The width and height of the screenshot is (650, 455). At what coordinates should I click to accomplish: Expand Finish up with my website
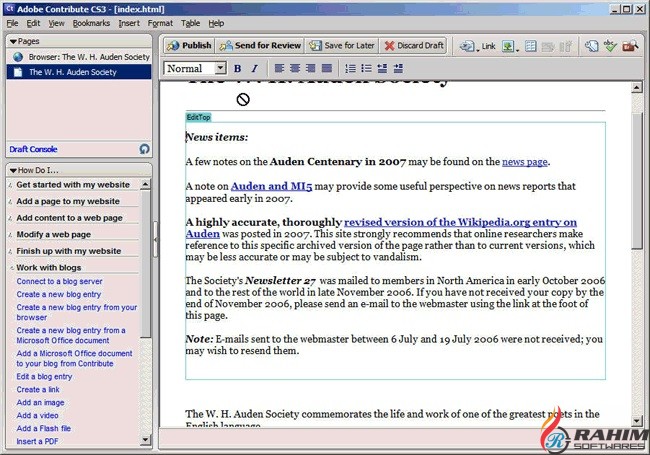click(x=68, y=251)
